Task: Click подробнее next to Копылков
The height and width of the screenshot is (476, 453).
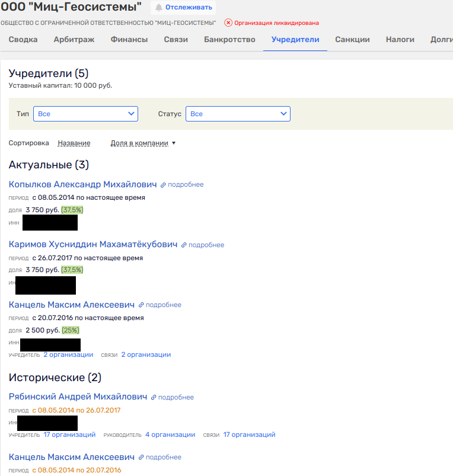Action: pyautogui.click(x=186, y=184)
